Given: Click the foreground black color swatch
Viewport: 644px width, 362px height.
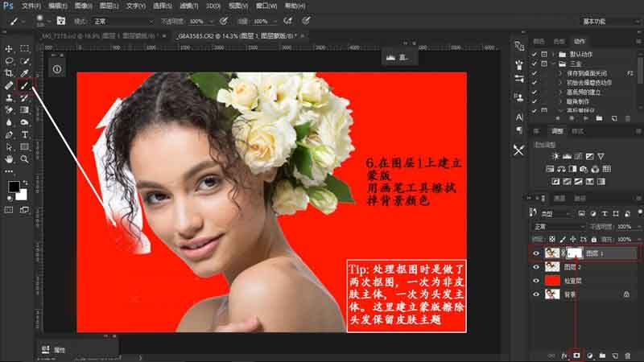Looking at the screenshot, I should (14, 187).
